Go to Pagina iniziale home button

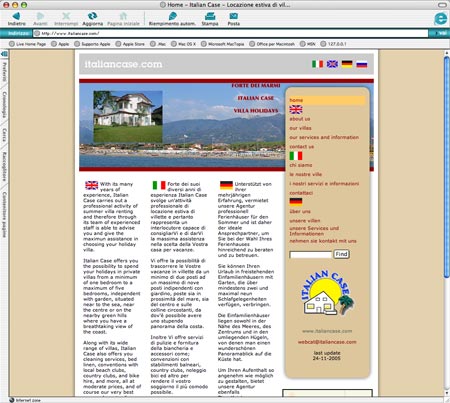coord(123,19)
